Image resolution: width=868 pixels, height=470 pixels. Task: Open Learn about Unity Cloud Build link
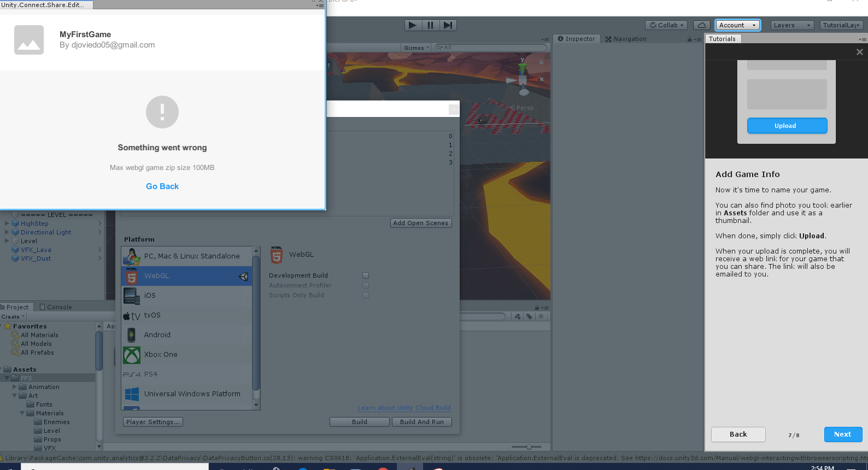pos(404,408)
